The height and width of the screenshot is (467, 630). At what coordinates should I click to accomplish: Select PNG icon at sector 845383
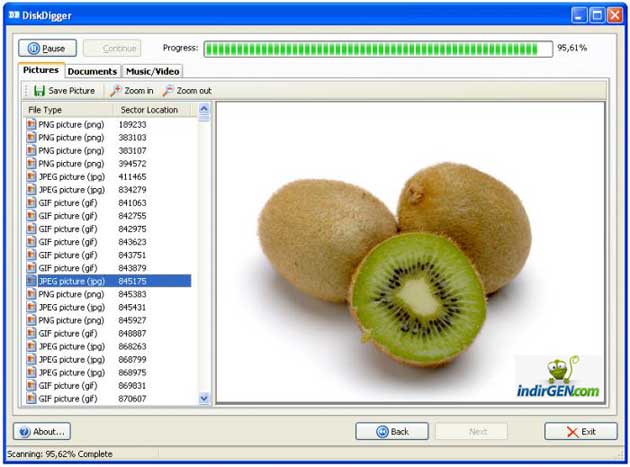click(x=31, y=294)
